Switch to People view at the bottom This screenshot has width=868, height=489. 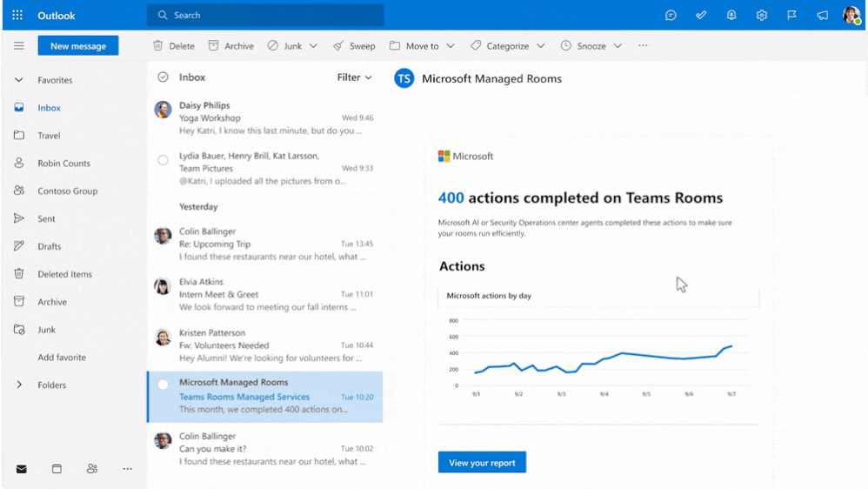pos(92,469)
